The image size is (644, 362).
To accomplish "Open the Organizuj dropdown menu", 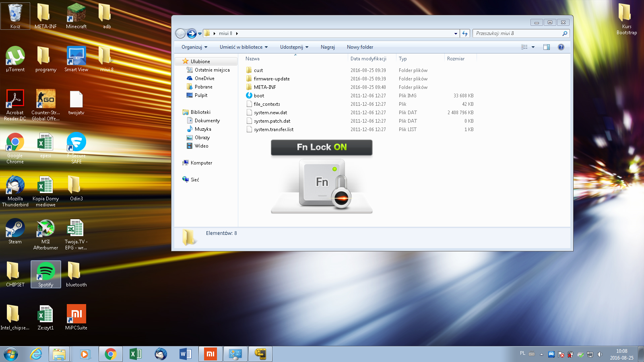I will (x=194, y=47).
